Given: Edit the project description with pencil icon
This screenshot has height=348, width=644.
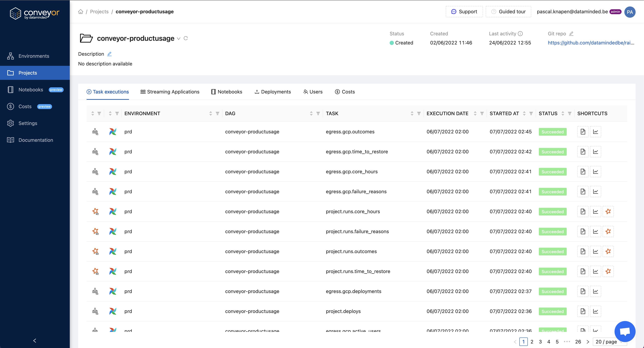Looking at the screenshot, I should pos(109,54).
